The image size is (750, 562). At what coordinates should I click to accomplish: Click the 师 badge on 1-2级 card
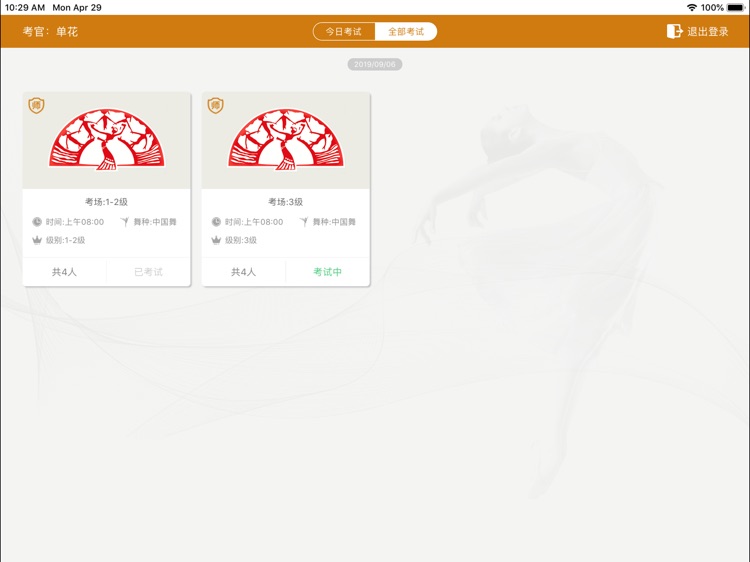pos(36,105)
